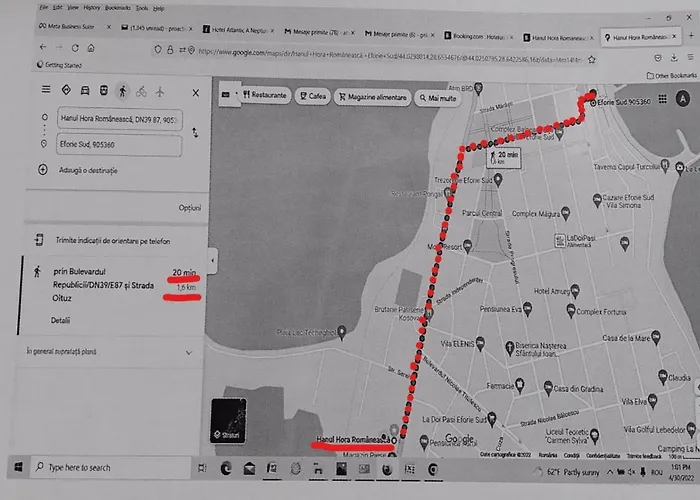This screenshot has height=500, width=700.
Task: Swap start and destination points
Action: click(195, 132)
